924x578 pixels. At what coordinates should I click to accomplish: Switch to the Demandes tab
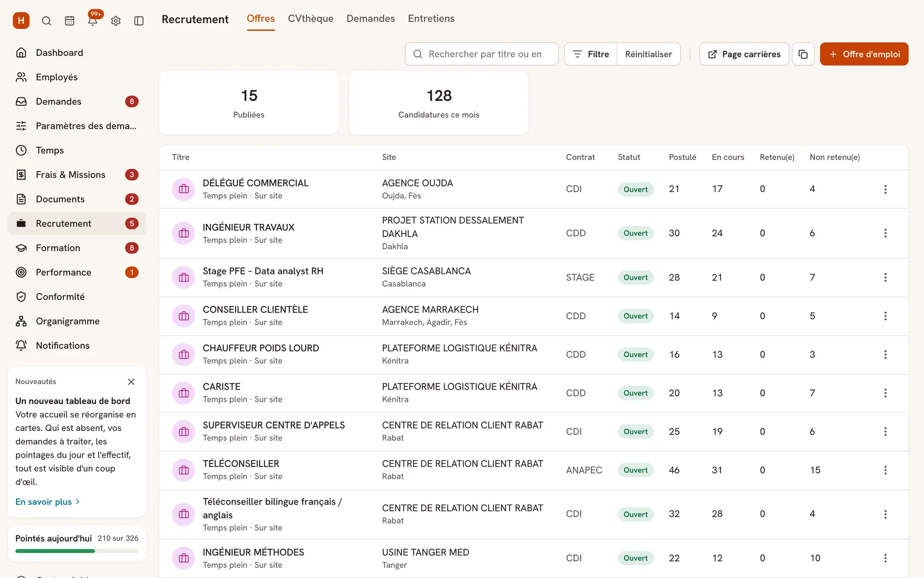pos(371,18)
